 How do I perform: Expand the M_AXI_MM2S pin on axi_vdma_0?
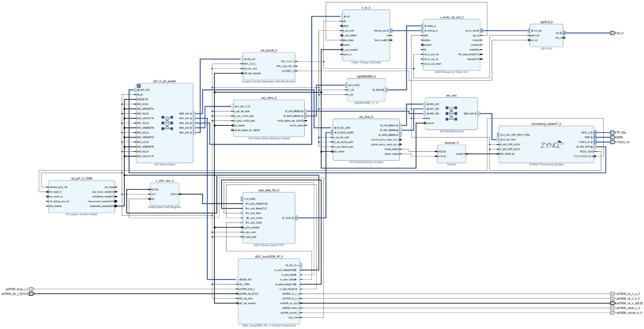[302, 111]
